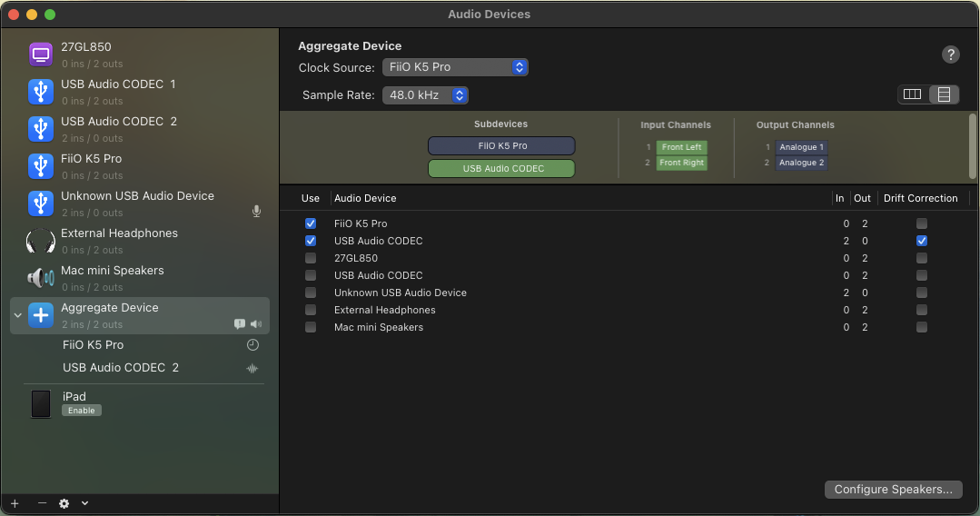Viewport: 980px width, 516px height.
Task: Check Use for 27GL850
Action: (x=311, y=258)
